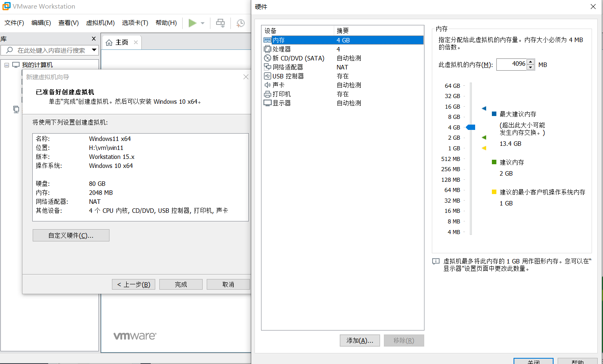Screen dimensions: 603x364
Task: Switch to the 主页 tab
Action: [x=122, y=42]
